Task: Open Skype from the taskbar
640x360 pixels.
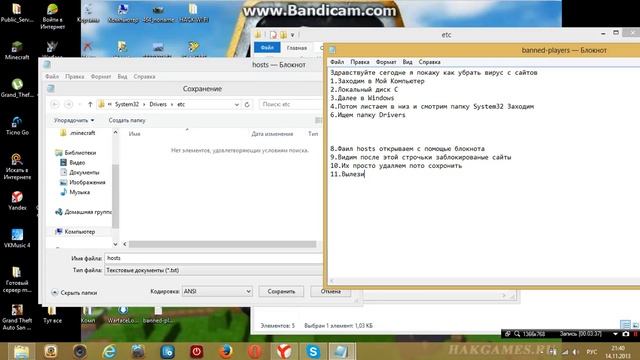Action: click(x=313, y=351)
